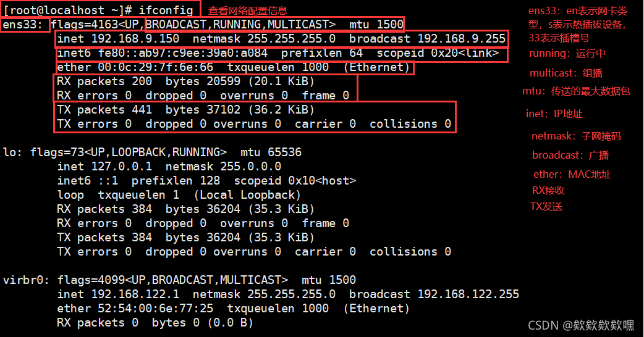Click mtu 1500 on the ens33 line

click(376, 25)
